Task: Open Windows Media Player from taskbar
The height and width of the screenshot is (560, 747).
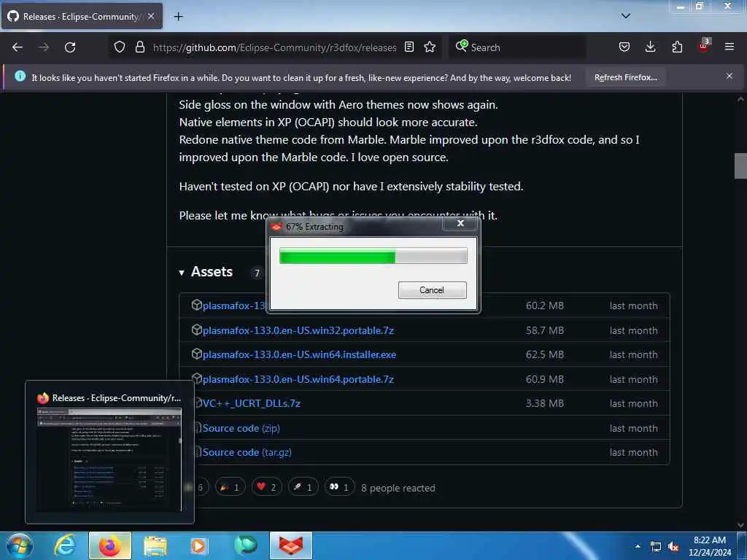Action: [x=198, y=545]
